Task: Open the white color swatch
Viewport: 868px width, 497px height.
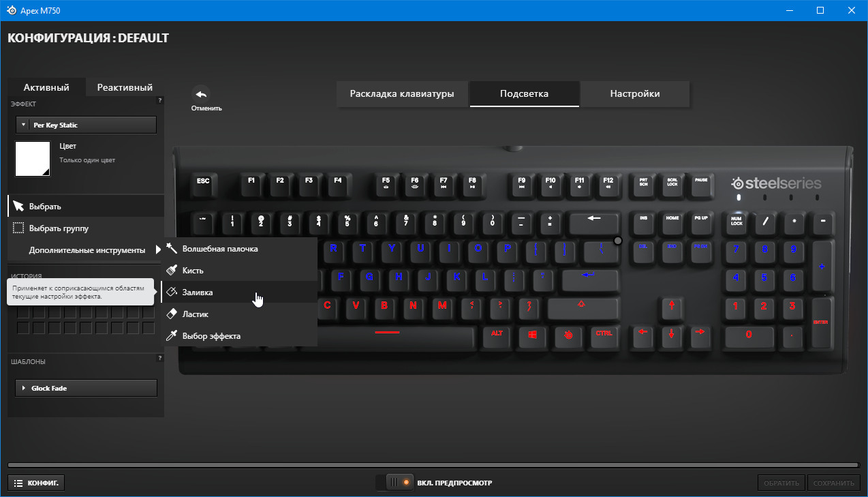Action: (x=33, y=159)
